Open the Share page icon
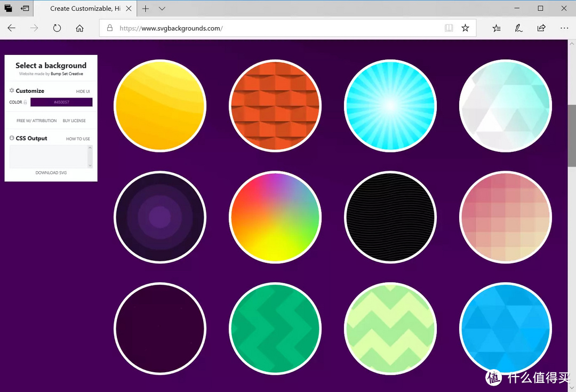Screen dimensions: 576x392 tap(541, 28)
